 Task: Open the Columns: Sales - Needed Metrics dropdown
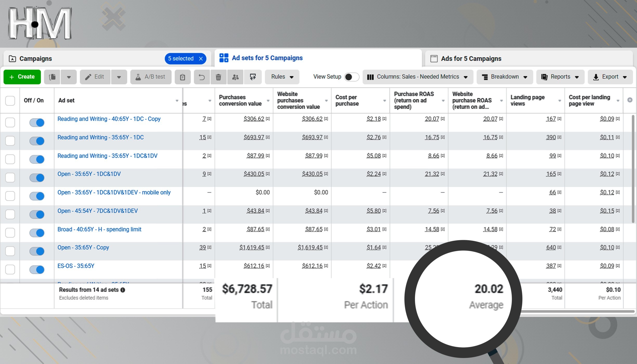(418, 77)
